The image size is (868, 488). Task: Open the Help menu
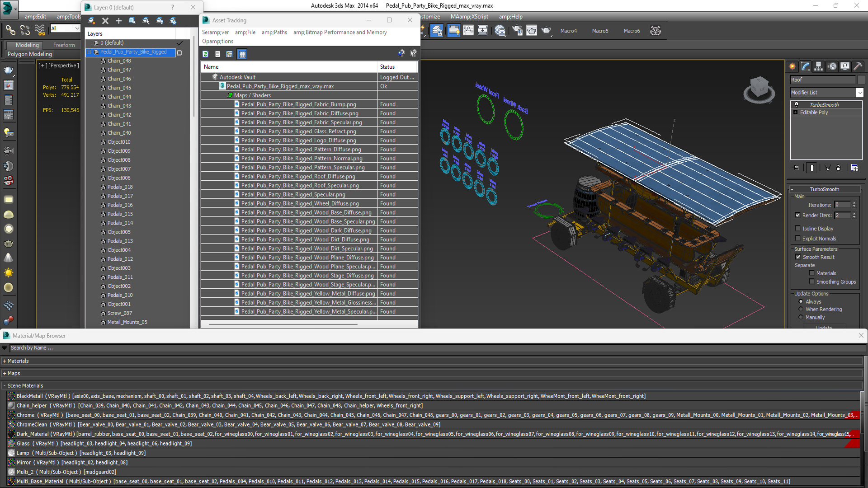coord(511,17)
